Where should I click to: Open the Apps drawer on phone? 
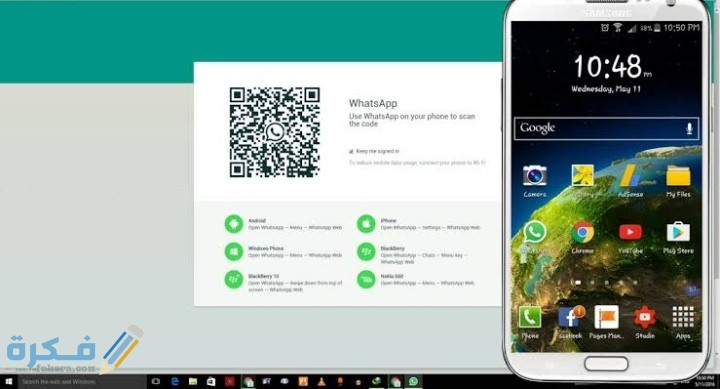[x=683, y=317]
